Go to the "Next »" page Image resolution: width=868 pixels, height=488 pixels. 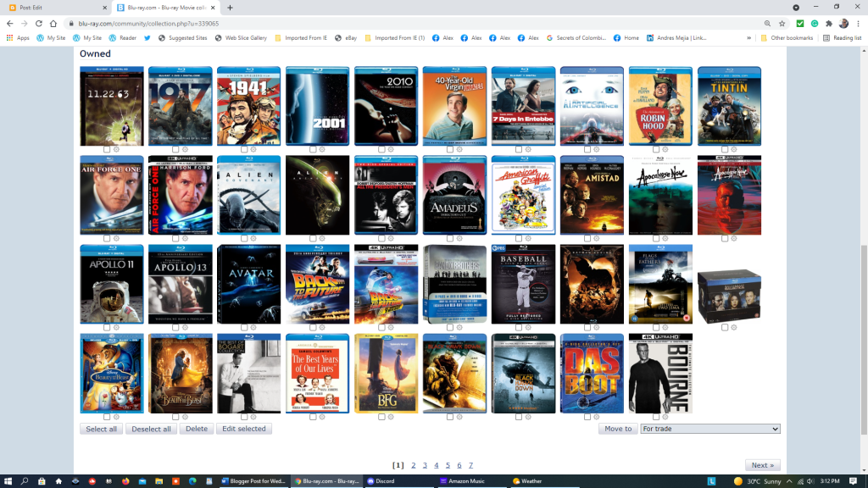(763, 465)
